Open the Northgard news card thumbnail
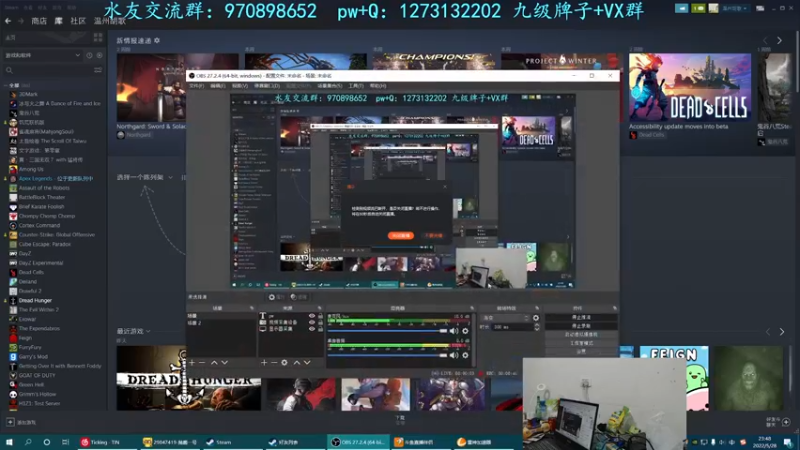The width and height of the screenshot is (800, 450). (151, 87)
